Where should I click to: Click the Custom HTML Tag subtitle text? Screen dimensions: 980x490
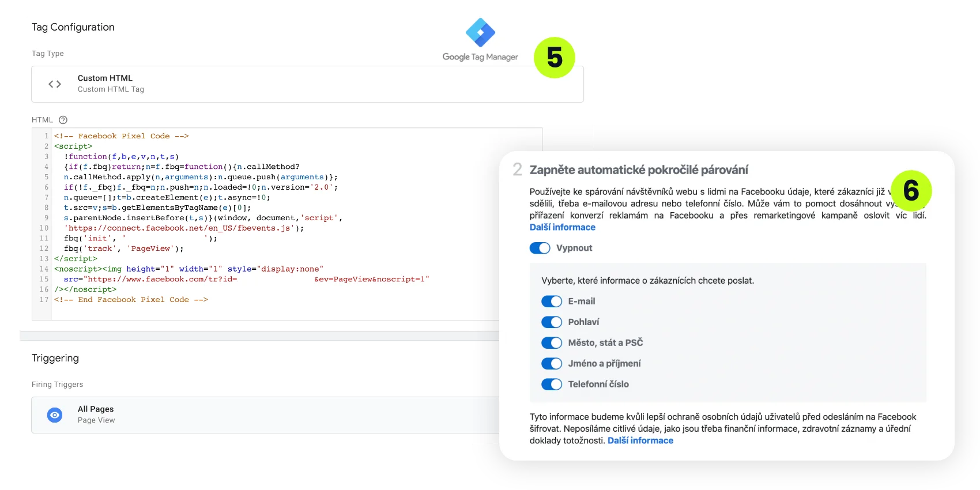click(x=111, y=89)
